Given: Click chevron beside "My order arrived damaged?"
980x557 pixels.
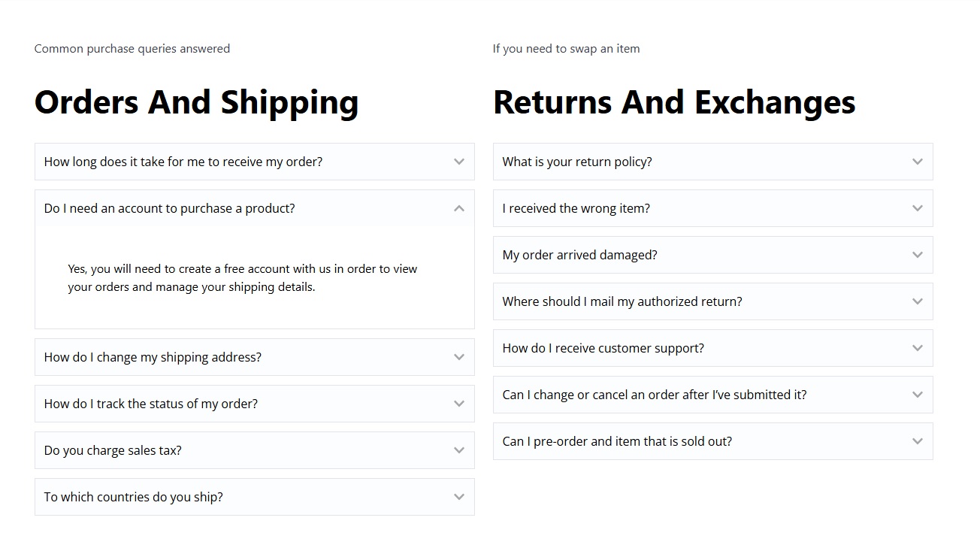Looking at the screenshot, I should [918, 255].
